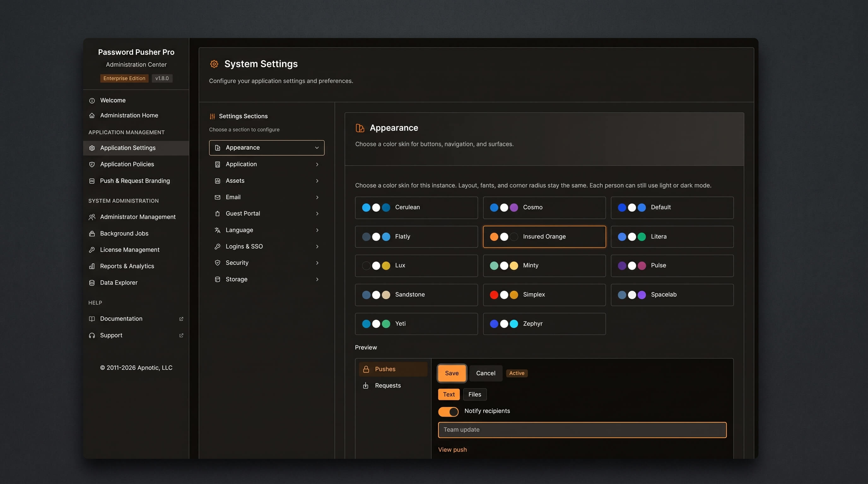868x484 pixels.
Task: Click the Guest Portal icon
Action: (217, 214)
